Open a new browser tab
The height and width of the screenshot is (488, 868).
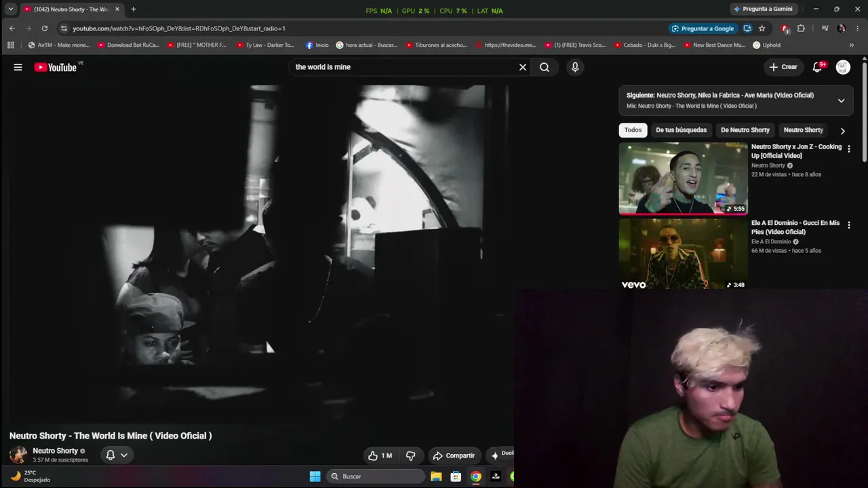(133, 9)
